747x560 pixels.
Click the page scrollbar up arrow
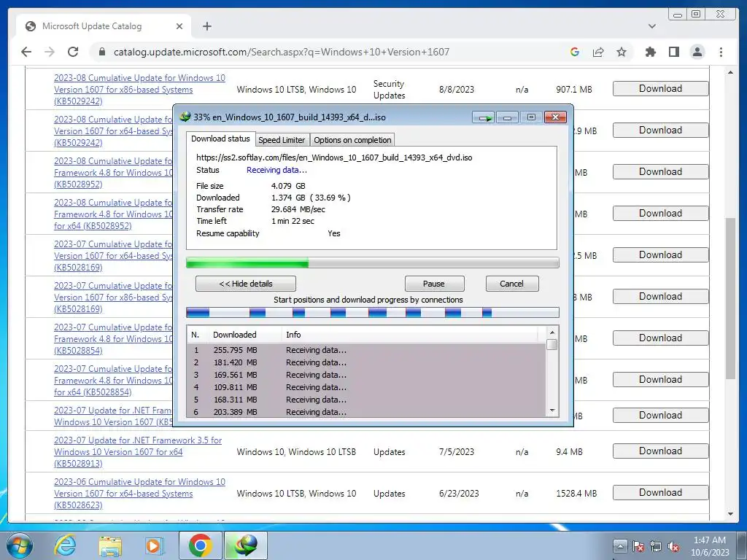click(x=731, y=73)
